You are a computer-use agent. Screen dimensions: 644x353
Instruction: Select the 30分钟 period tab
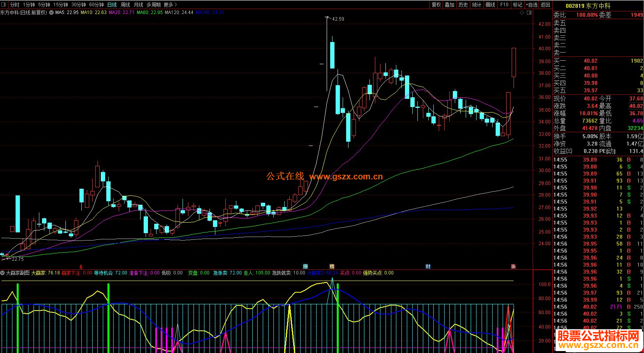[x=79, y=5]
